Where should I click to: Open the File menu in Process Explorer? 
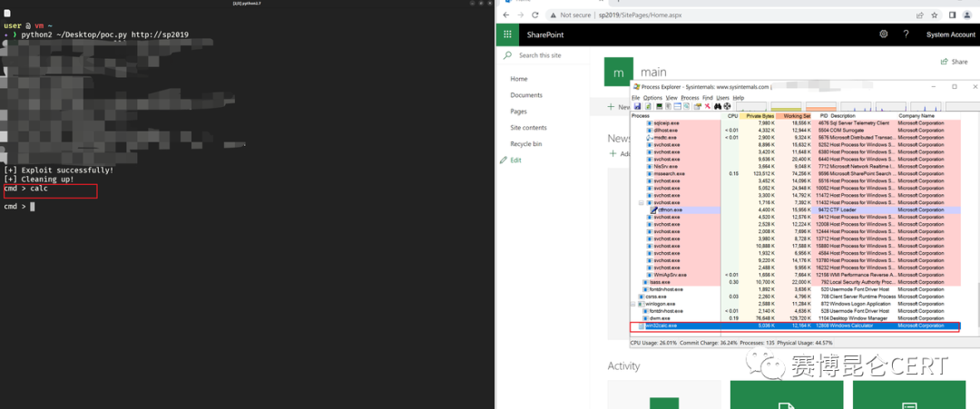635,98
